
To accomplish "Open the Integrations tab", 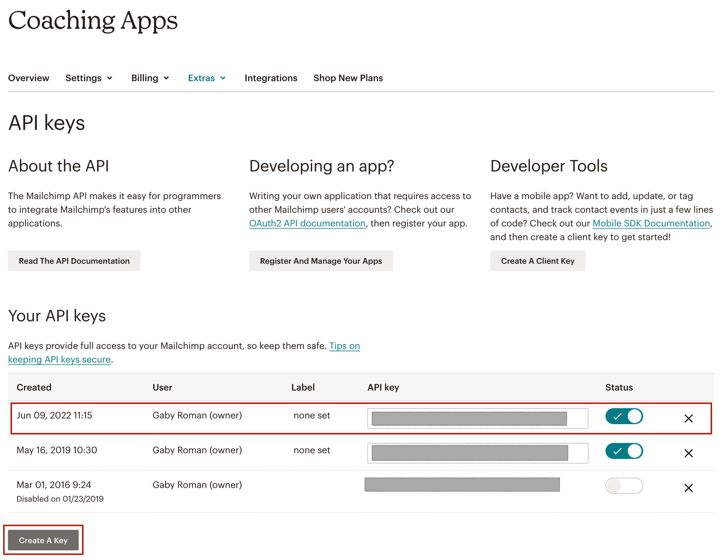I will pos(271,78).
